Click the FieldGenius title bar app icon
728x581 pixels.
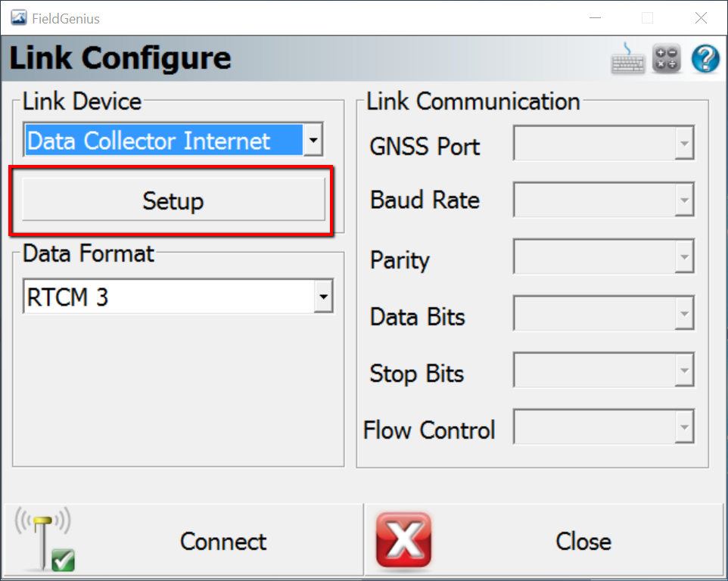(x=18, y=18)
